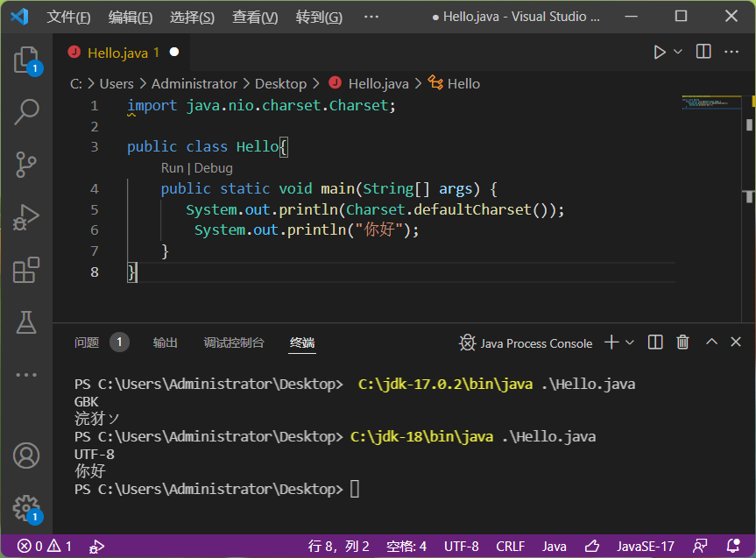Select language mode Java in status bar
This screenshot has width=756, height=558.
click(554, 546)
